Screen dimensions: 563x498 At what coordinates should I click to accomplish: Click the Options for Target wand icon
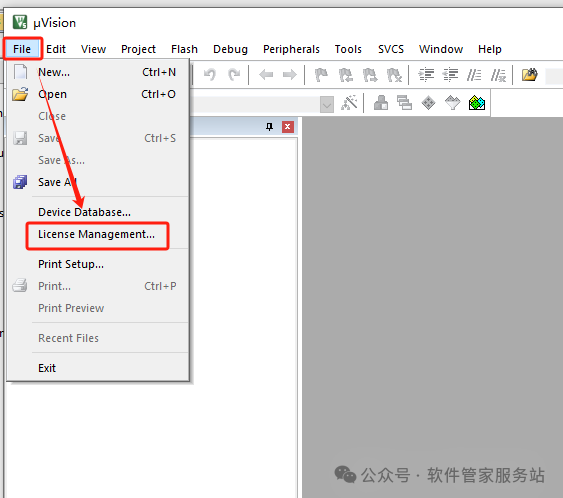pos(349,103)
